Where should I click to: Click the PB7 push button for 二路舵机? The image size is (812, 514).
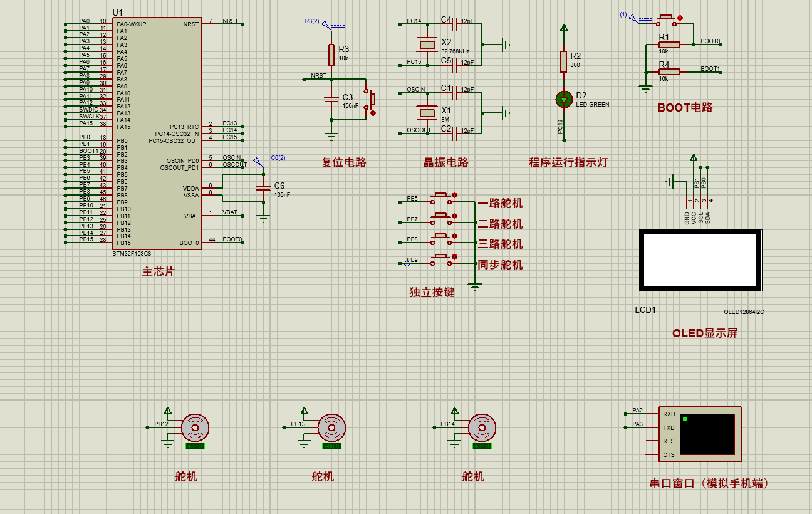click(441, 219)
